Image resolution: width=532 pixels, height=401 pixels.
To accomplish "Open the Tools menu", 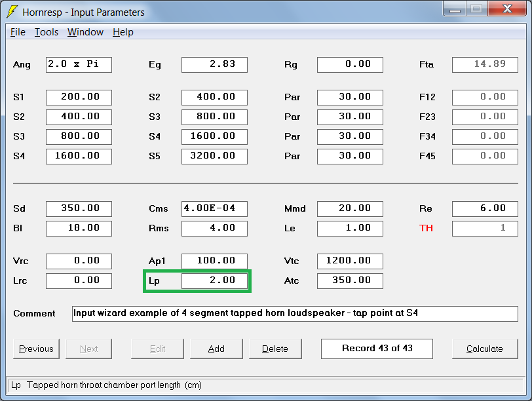I will pos(47,32).
